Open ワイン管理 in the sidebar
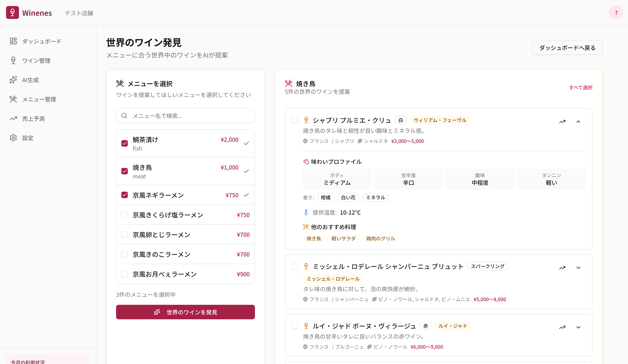This screenshot has height=364, width=628. coord(36,61)
